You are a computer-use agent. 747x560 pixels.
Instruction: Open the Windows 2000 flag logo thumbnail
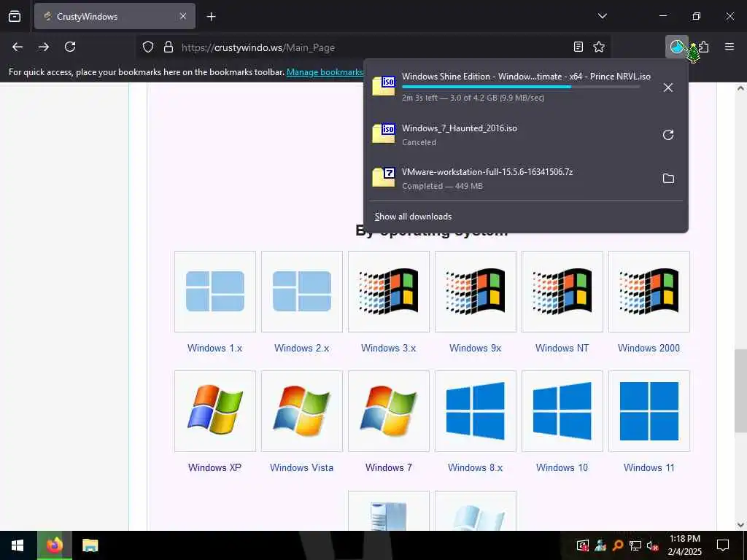649,292
